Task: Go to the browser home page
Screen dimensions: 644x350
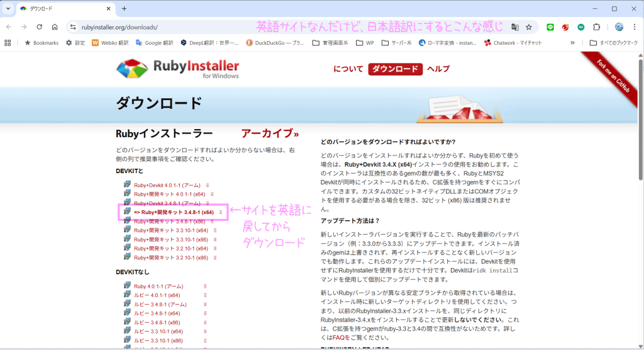Action: click(55, 27)
